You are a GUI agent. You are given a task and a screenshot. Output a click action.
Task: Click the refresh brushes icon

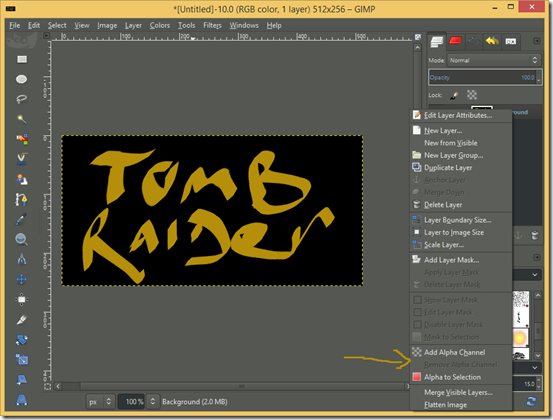pos(531,401)
